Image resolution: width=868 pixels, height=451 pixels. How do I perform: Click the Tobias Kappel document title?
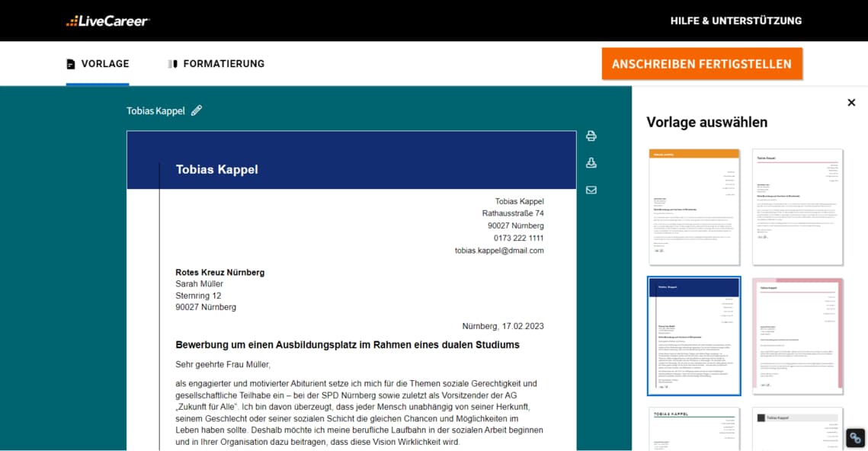point(155,110)
